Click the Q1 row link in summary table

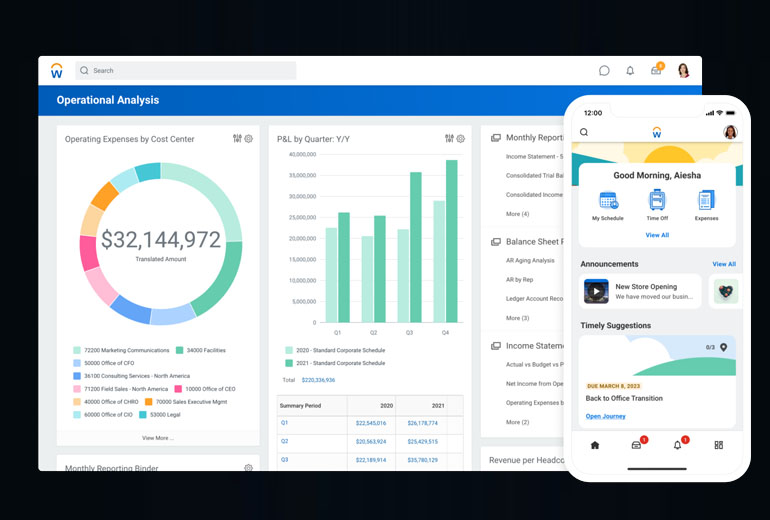[x=284, y=423]
